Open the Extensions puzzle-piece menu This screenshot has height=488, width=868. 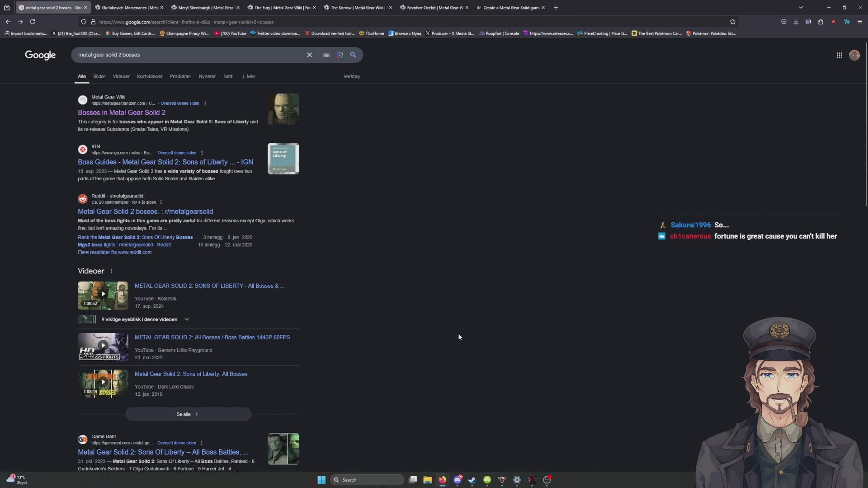point(821,22)
